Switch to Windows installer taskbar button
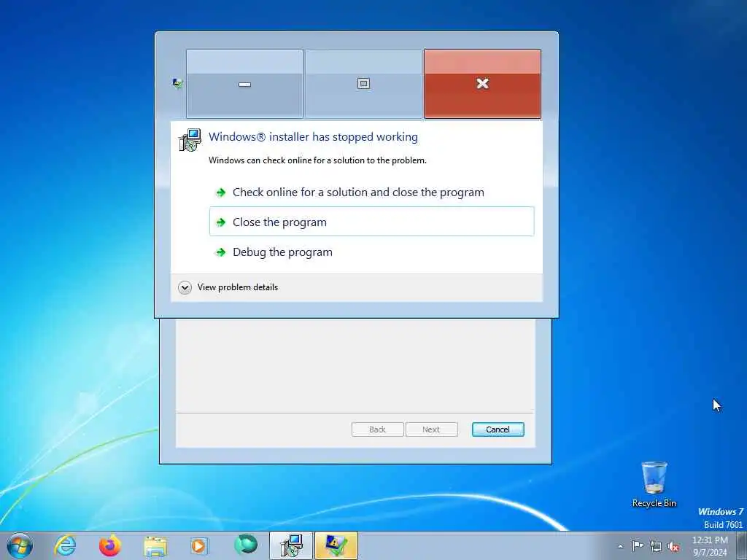 coord(290,545)
